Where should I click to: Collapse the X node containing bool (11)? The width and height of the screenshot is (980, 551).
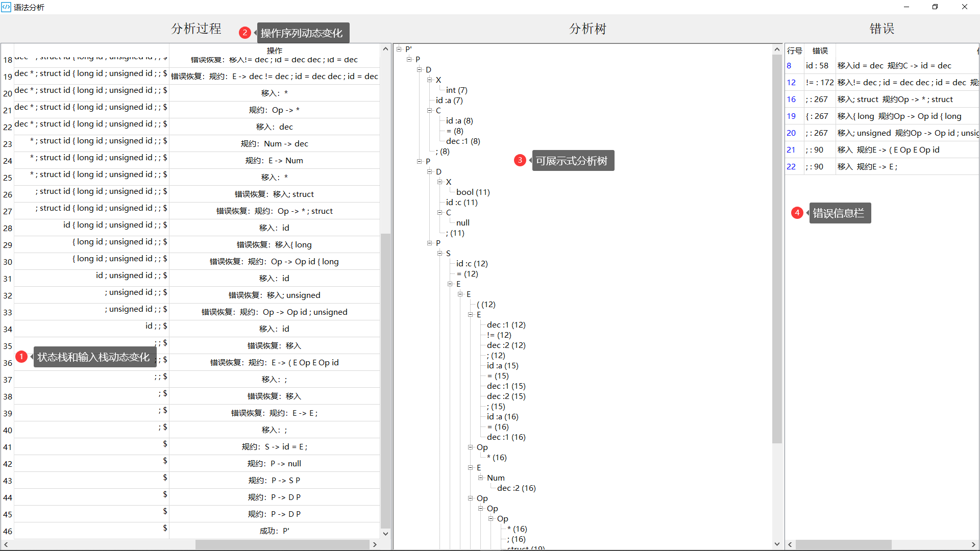coord(440,182)
